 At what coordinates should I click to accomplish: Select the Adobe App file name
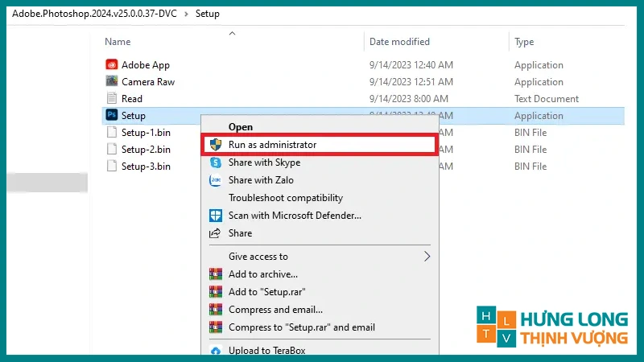[x=146, y=65]
